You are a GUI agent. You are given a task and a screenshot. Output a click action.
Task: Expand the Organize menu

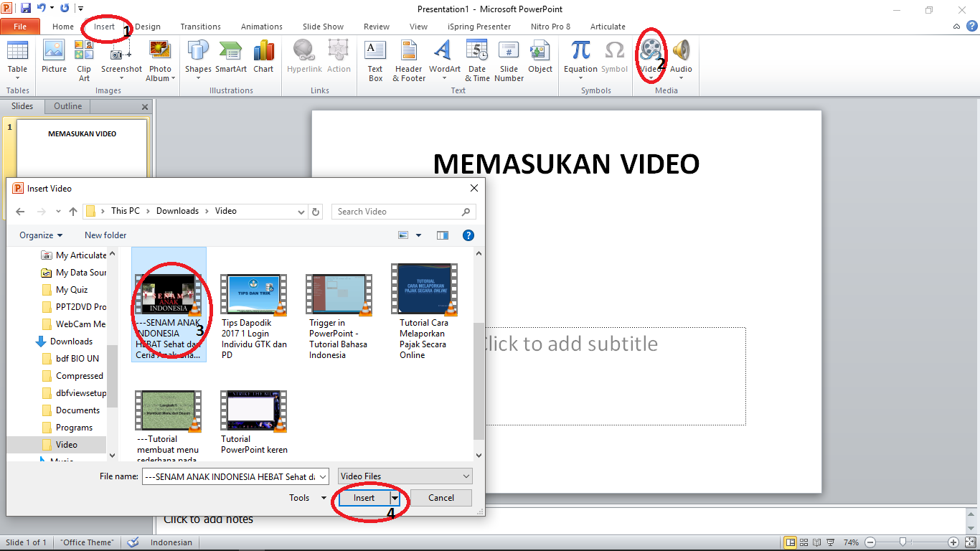tap(41, 235)
